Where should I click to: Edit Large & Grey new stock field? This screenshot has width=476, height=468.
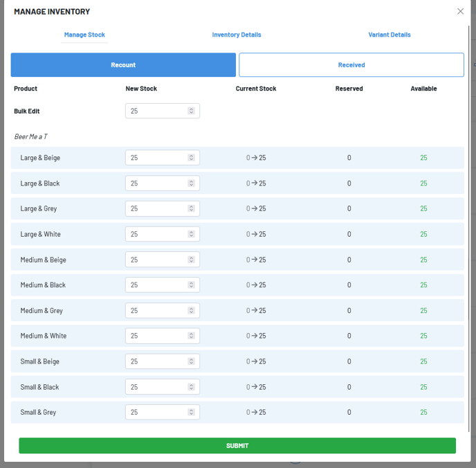click(163, 208)
